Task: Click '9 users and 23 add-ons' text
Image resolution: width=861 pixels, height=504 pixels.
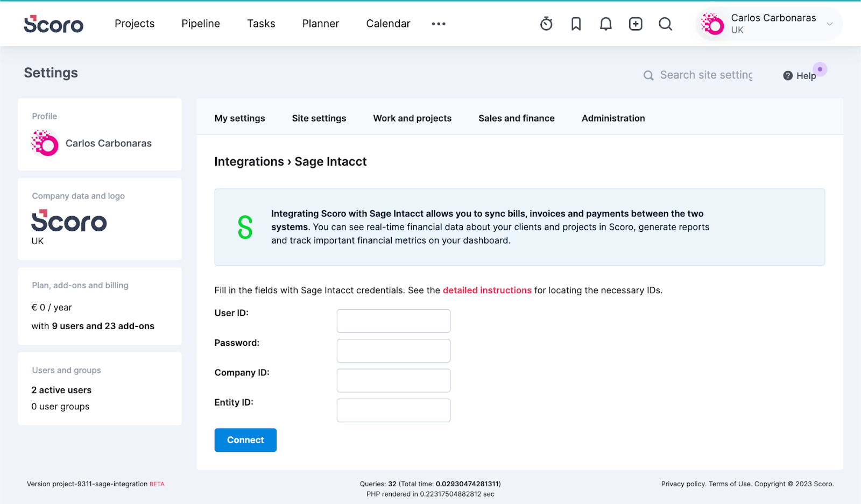Action: point(103,326)
